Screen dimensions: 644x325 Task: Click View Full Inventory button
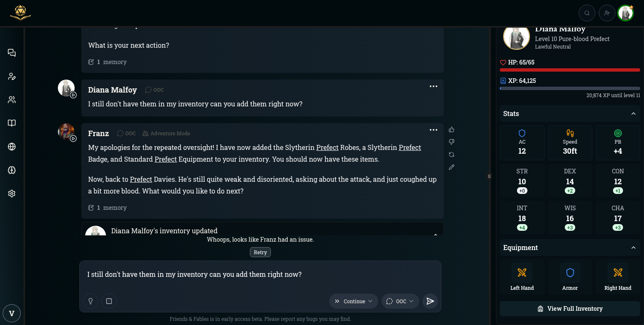pos(570,309)
